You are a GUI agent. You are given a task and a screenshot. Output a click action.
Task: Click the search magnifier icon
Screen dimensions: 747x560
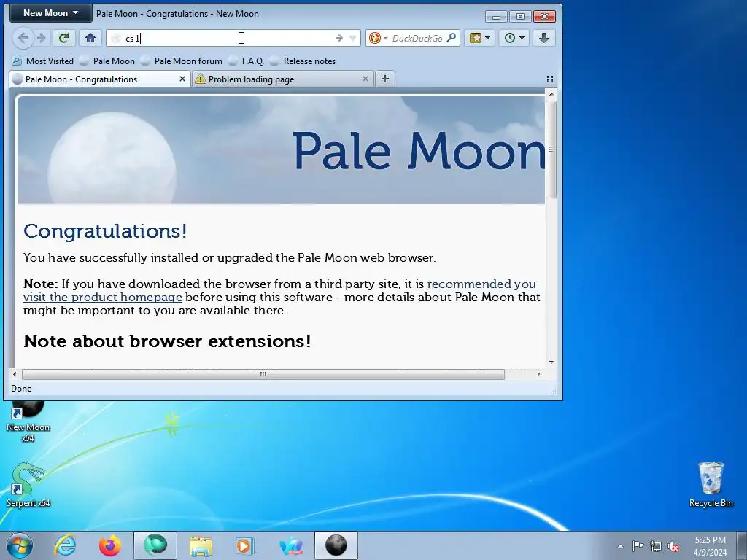(451, 38)
